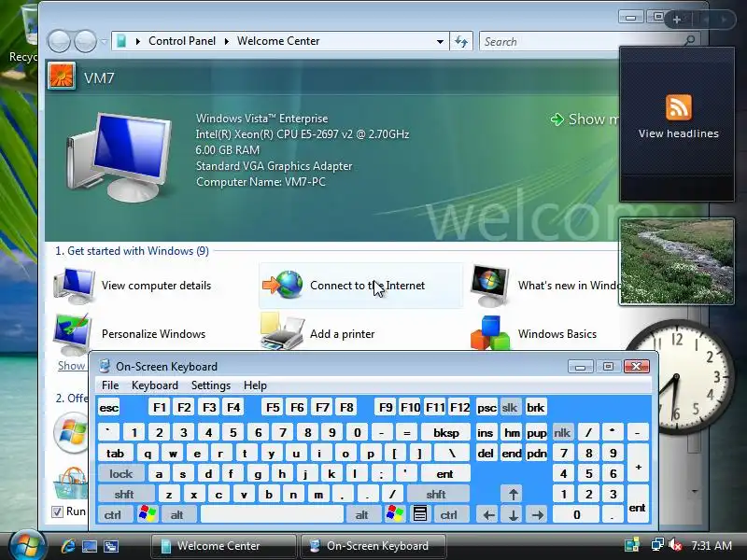Click the sidebar add gadgets plus button
Image resolution: width=747 pixels, height=560 pixels.
pyautogui.click(x=677, y=20)
